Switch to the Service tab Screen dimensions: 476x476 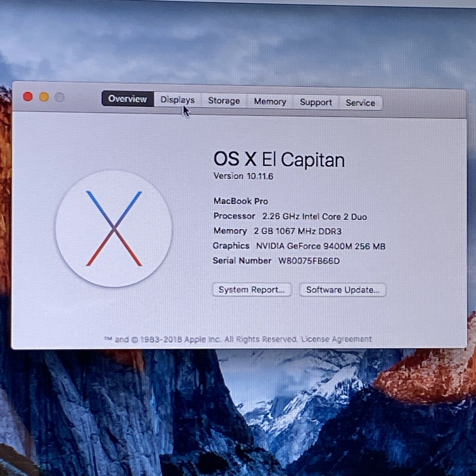click(360, 103)
